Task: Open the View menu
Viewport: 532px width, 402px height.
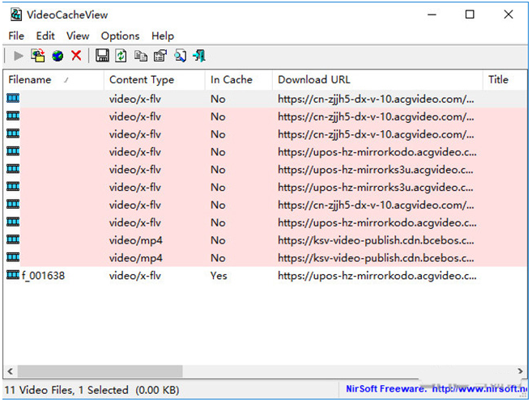Action: (x=78, y=36)
